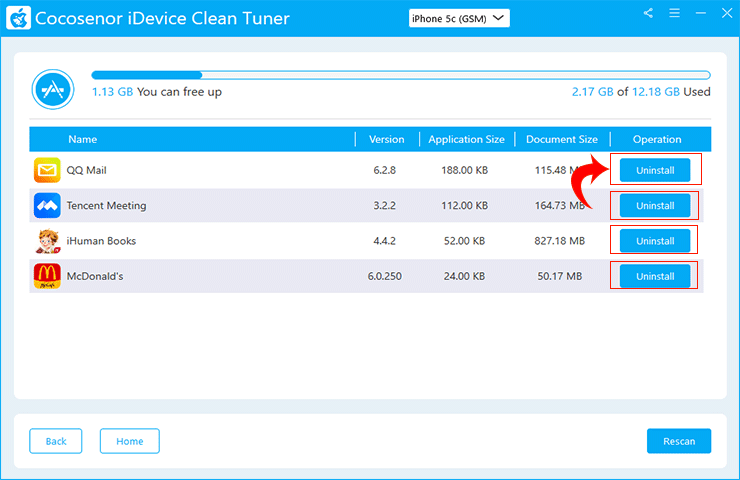Select the iHuman Books row name
The width and height of the screenshot is (740, 480).
coord(101,241)
